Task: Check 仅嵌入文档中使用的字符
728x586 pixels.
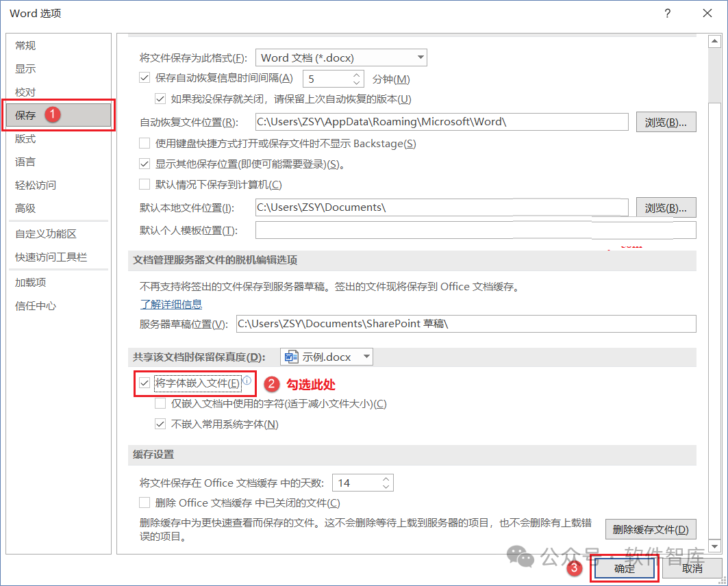Action: click(x=160, y=404)
